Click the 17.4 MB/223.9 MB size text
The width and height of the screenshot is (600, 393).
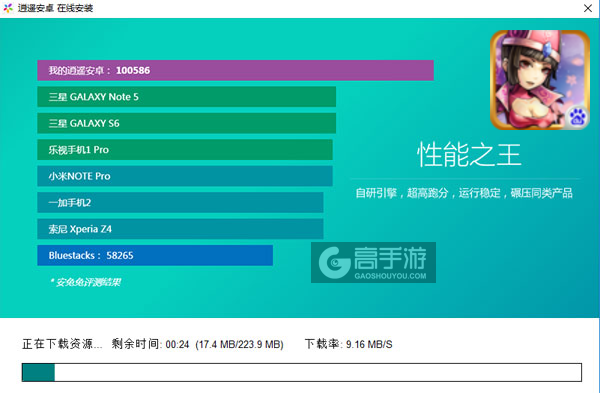(x=240, y=344)
